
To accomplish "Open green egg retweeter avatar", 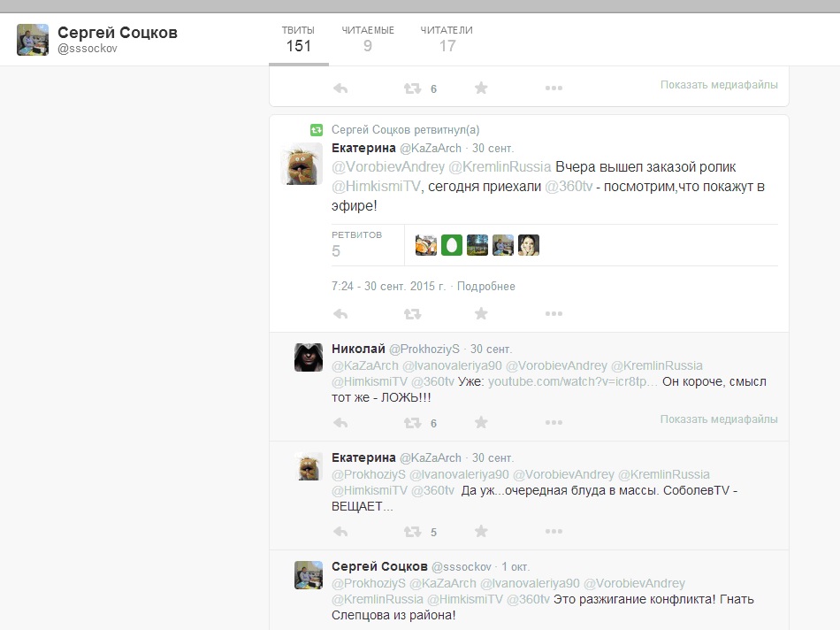I will 452,245.
